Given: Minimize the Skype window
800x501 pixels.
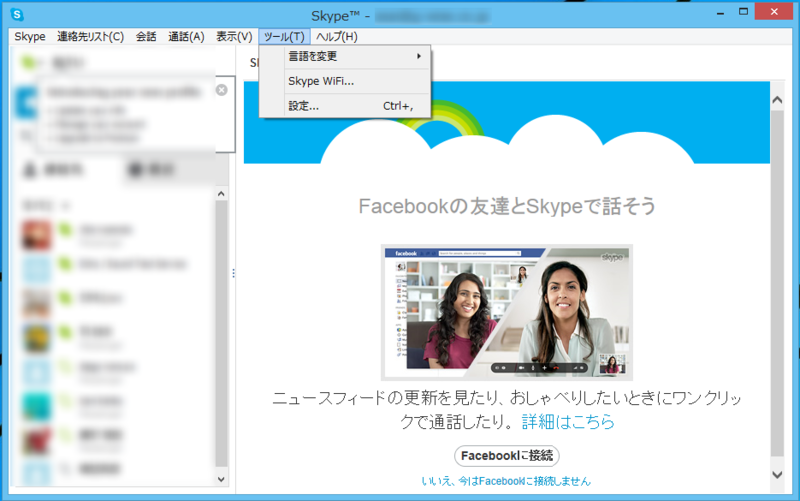Looking at the screenshot, I should 720,12.
